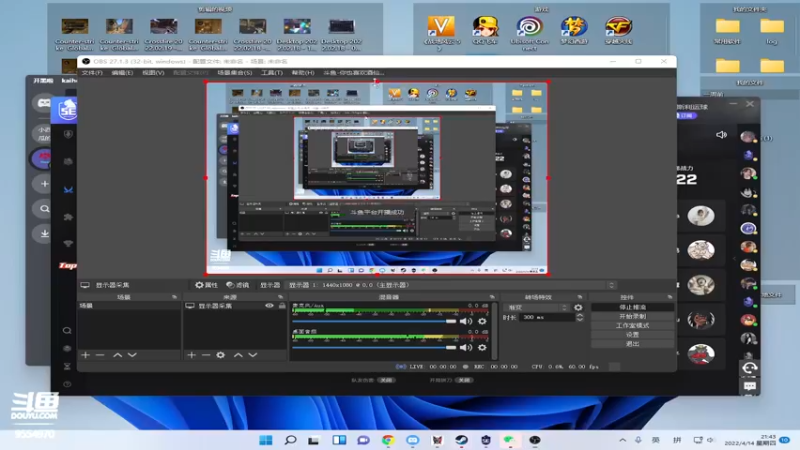Viewport: 800px width, 450px height.
Task: Open desktop audio settings gear
Action: click(482, 348)
